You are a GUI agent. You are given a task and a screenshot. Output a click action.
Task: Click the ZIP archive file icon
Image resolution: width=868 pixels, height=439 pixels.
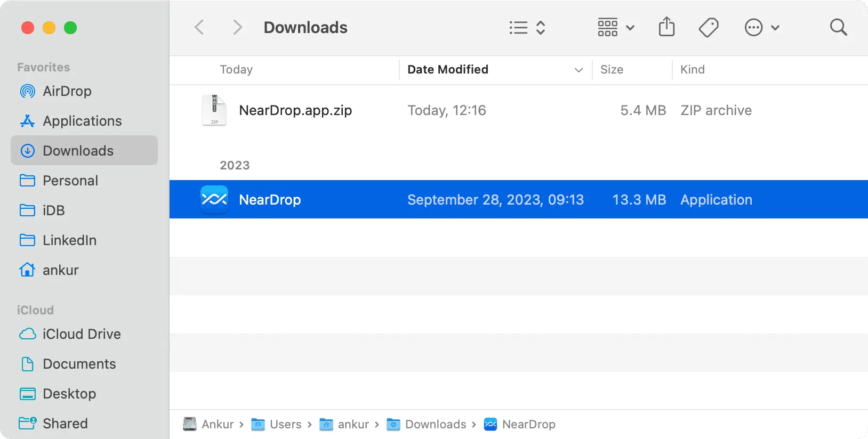tap(214, 110)
